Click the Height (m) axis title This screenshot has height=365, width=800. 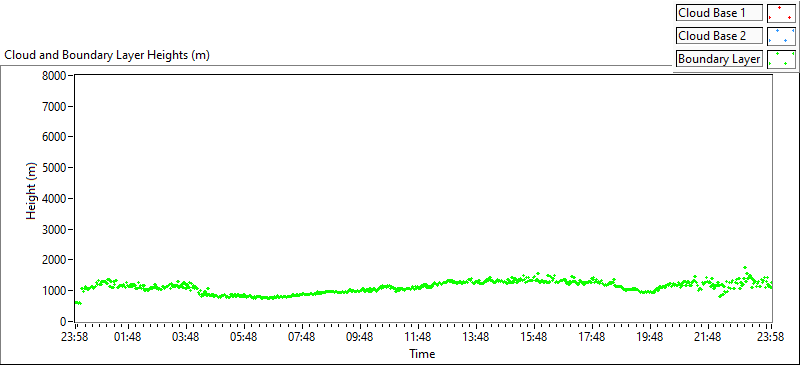coord(32,191)
